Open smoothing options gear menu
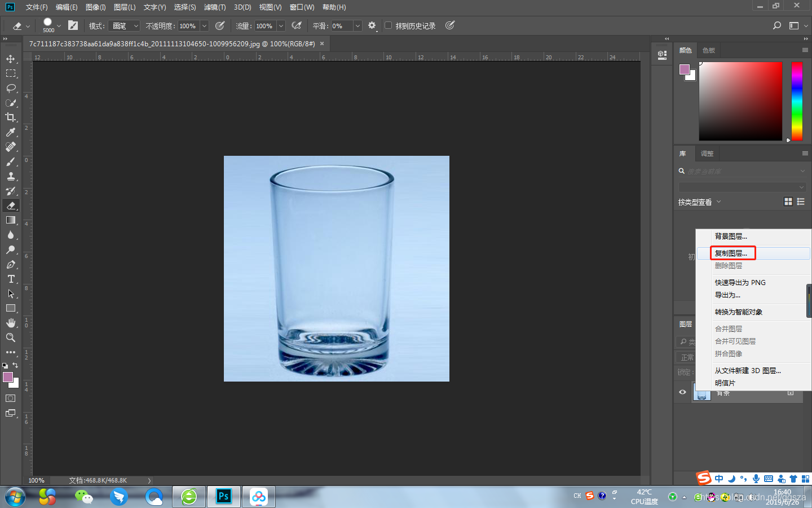Screen dimensions: 812x508 [372, 25]
